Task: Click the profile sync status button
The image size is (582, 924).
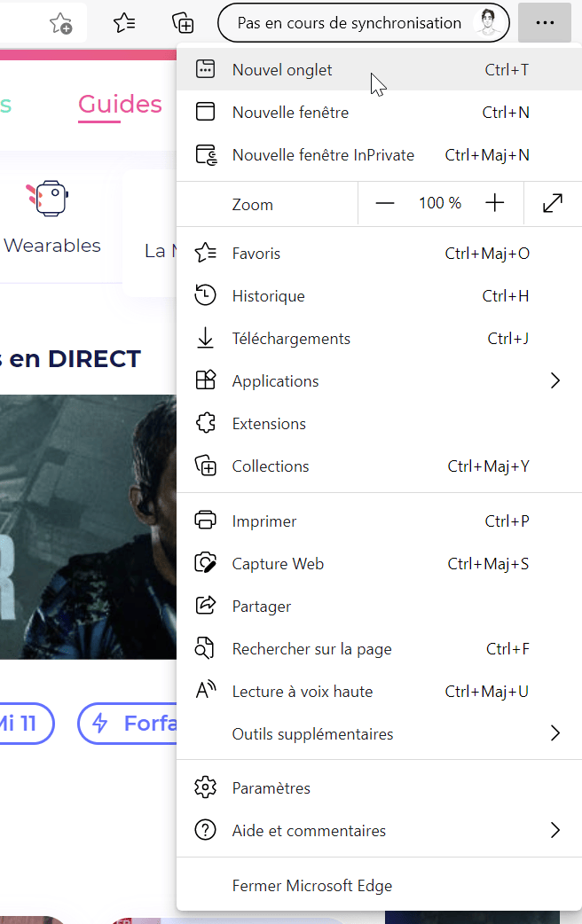Action: [363, 23]
